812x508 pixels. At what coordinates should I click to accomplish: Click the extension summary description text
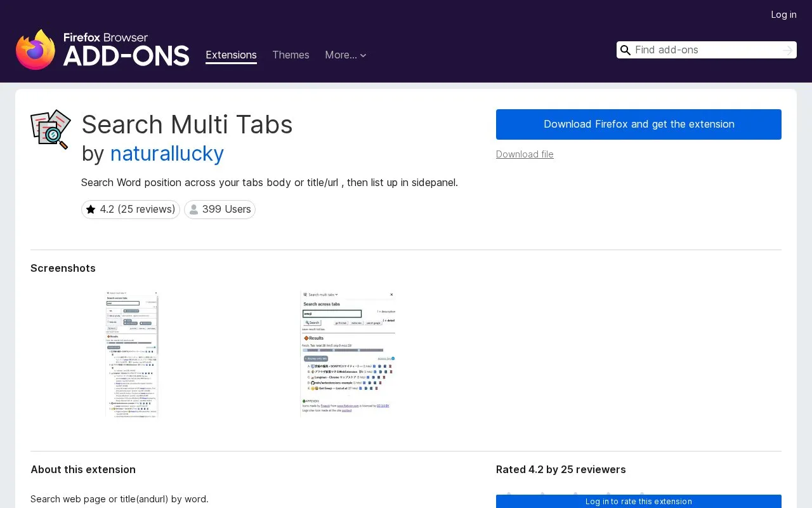click(x=270, y=183)
